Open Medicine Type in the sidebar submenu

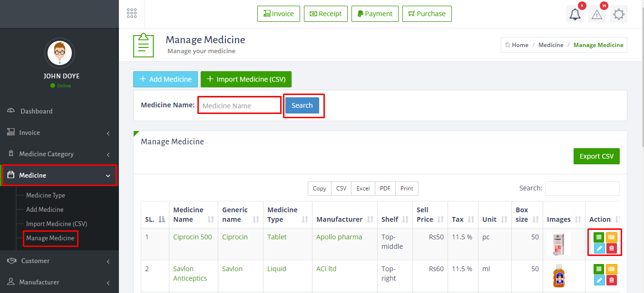pyautogui.click(x=46, y=195)
